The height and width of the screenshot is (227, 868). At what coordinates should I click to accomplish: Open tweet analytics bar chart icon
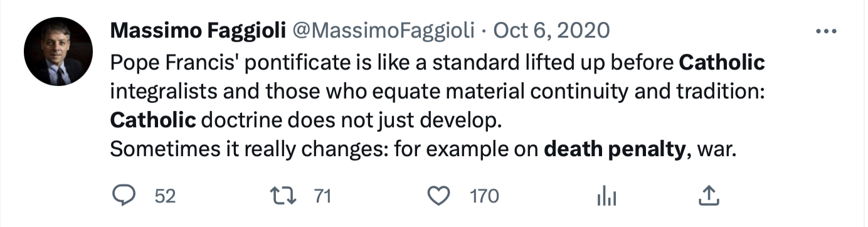click(606, 197)
